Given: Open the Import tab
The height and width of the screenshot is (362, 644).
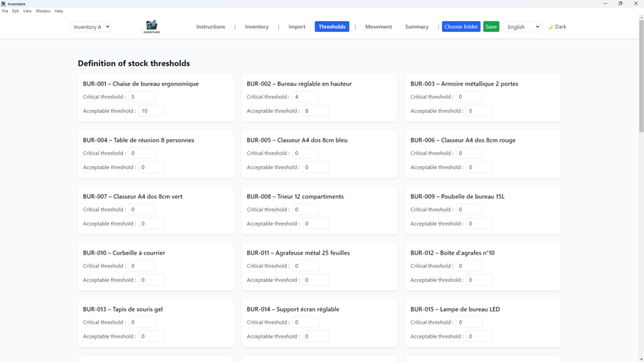Looking at the screenshot, I should click(x=297, y=27).
